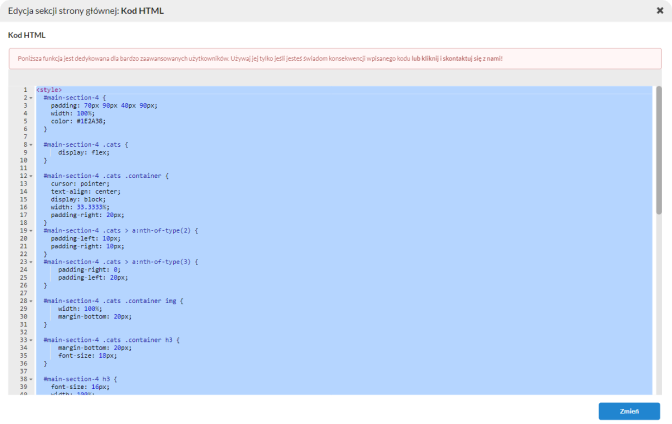
Task: Collapse code fold at line 19
Action: [x=31, y=231]
